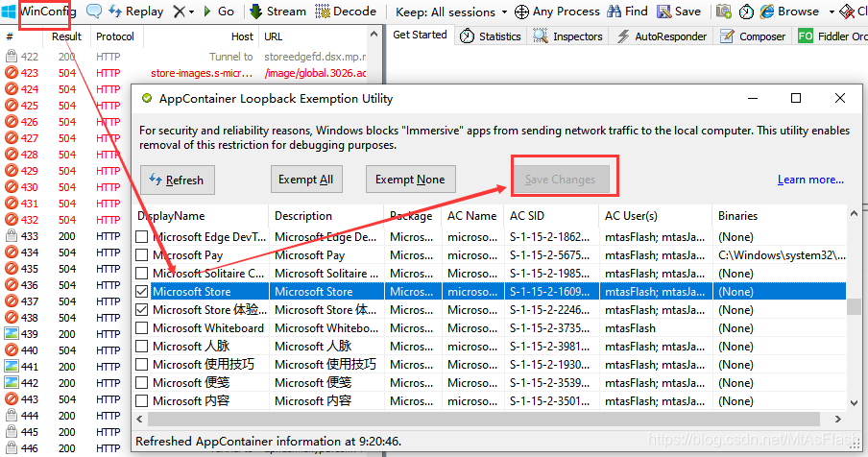Viewport: 868px width, 457px height.
Task: Check the Microsoft 便笺 checkbox
Action: (142, 383)
